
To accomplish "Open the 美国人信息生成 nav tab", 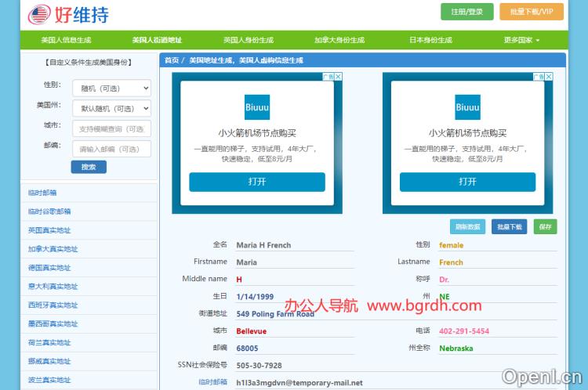I will pyautogui.click(x=66, y=40).
